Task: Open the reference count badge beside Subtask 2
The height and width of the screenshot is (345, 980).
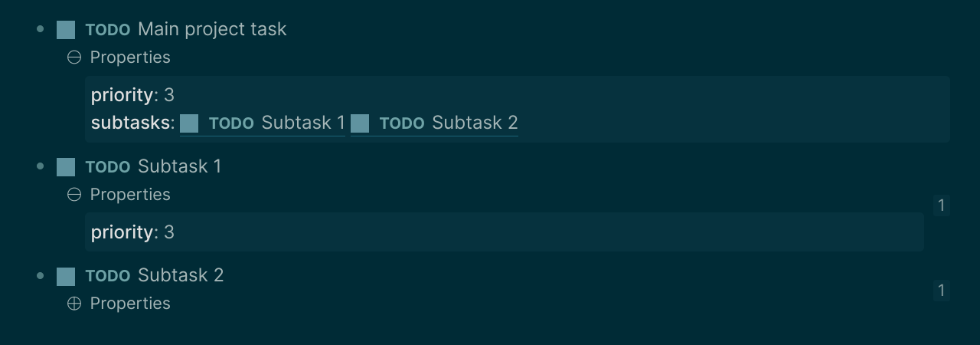Action: [942, 291]
